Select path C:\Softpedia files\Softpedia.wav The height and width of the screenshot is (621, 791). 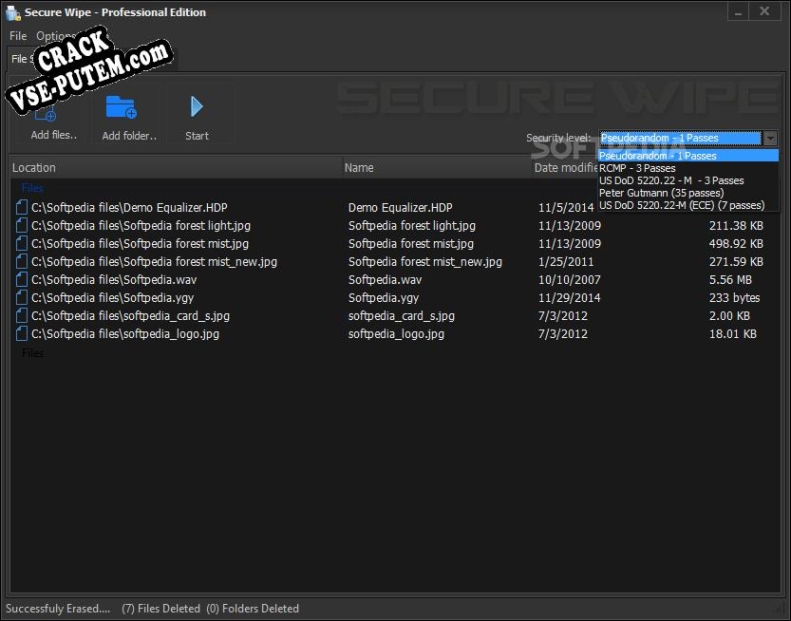point(114,279)
